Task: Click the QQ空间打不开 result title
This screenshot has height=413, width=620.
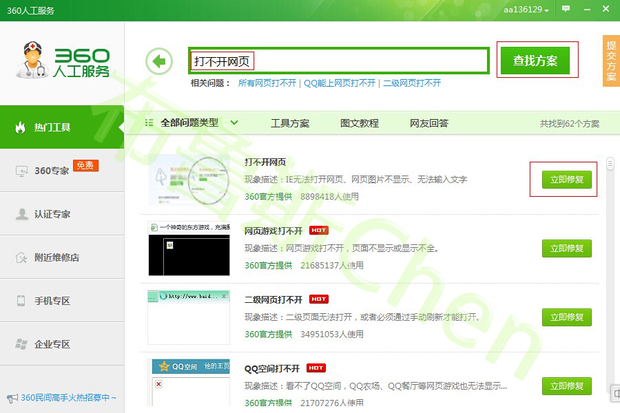Action: point(272,369)
